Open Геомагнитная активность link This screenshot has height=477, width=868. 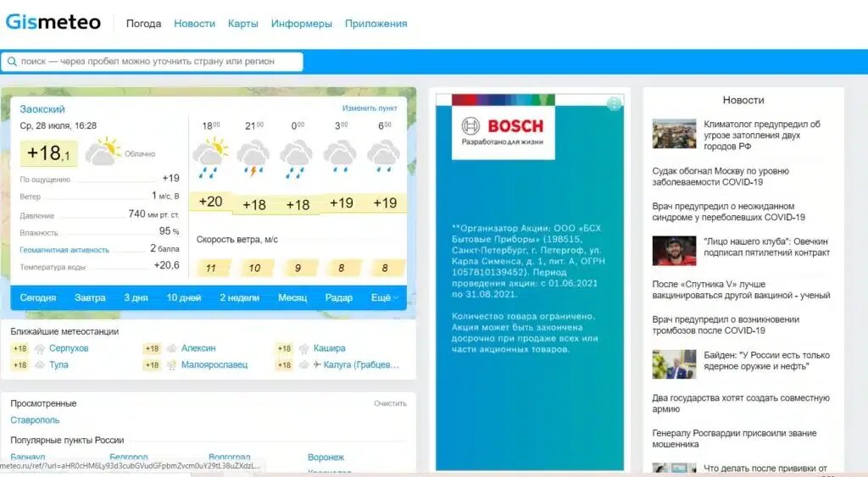click(x=64, y=250)
